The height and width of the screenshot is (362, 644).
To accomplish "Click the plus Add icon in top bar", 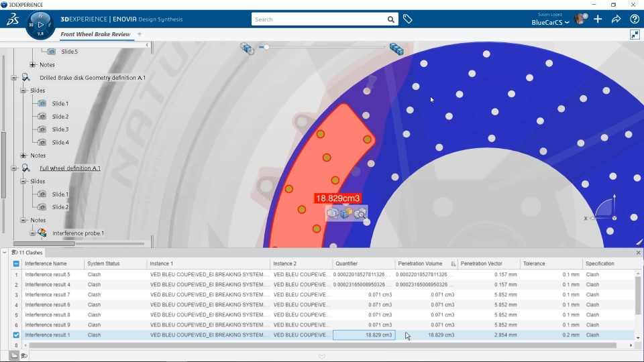I will [x=598, y=19].
